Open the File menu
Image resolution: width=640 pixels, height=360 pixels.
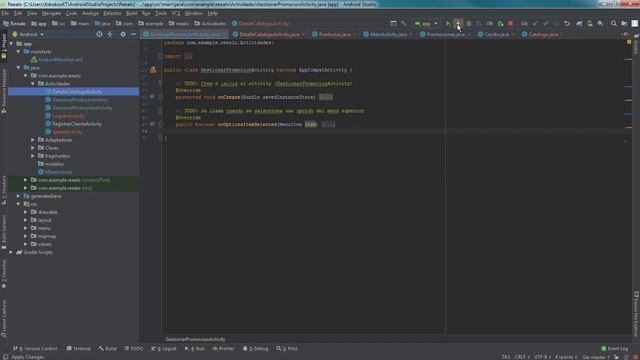[5, 13]
